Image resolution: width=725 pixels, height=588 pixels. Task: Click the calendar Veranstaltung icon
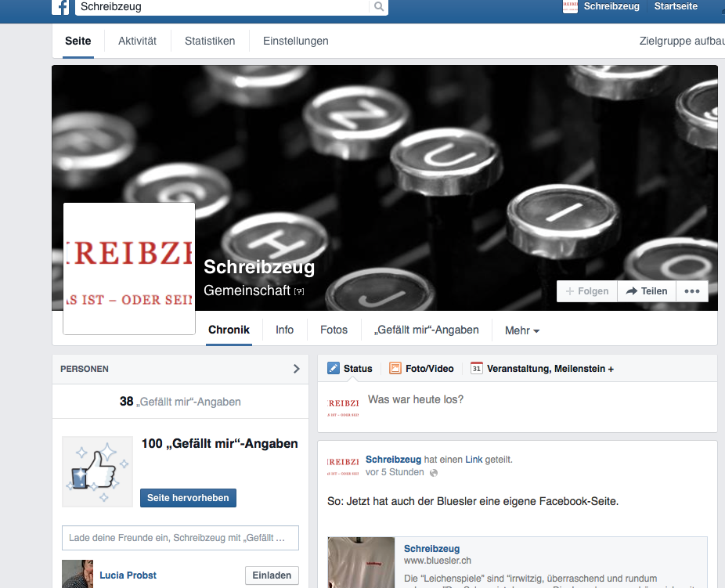pyautogui.click(x=476, y=369)
